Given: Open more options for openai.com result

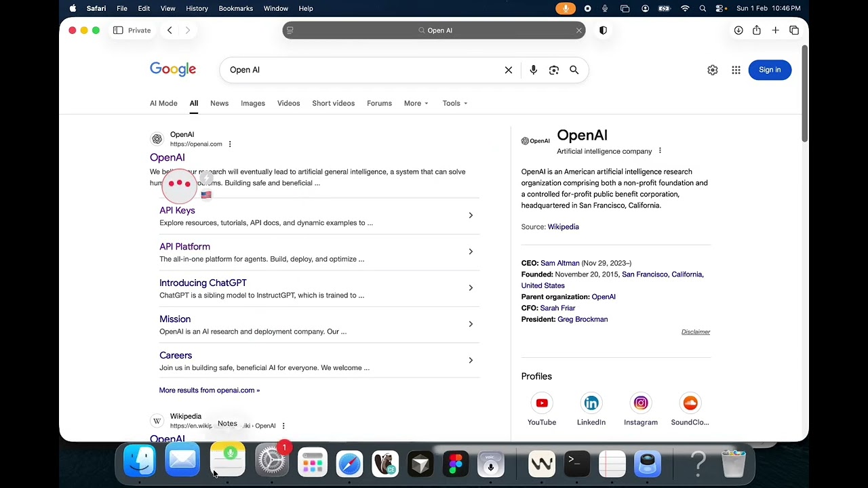Looking at the screenshot, I should [x=230, y=144].
